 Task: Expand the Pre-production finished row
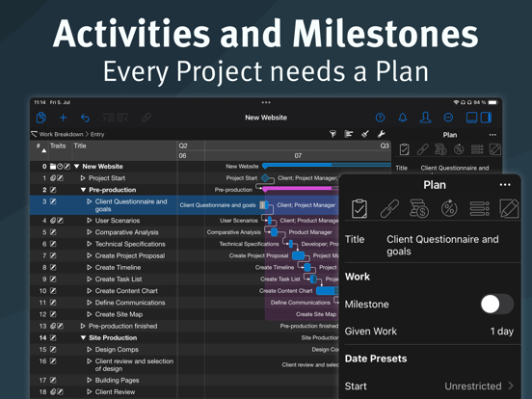click(x=83, y=326)
